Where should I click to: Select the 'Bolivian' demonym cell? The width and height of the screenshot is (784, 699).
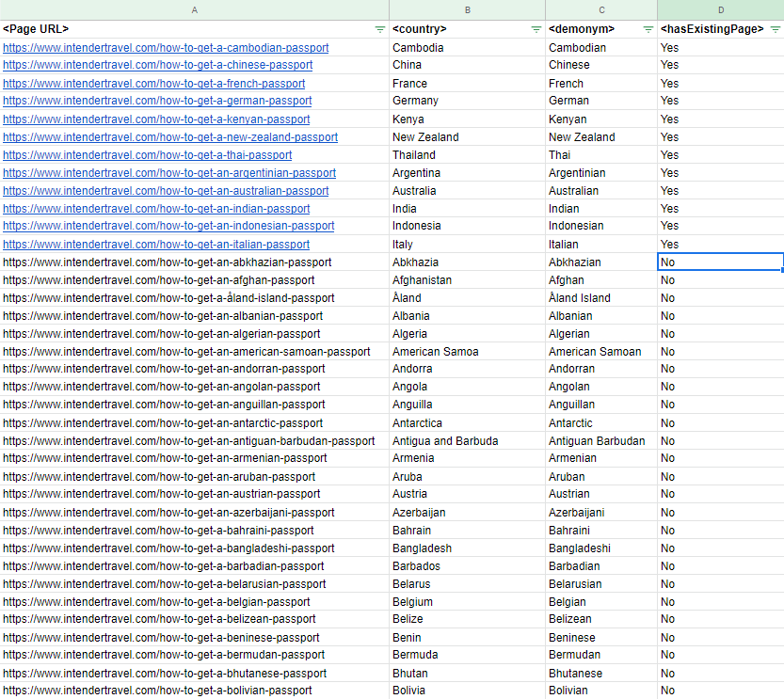pyautogui.click(x=601, y=691)
